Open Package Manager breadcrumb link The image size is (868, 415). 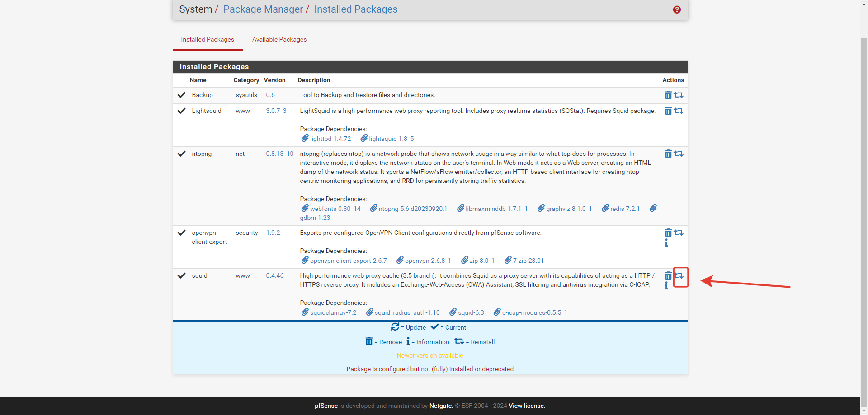(x=263, y=9)
